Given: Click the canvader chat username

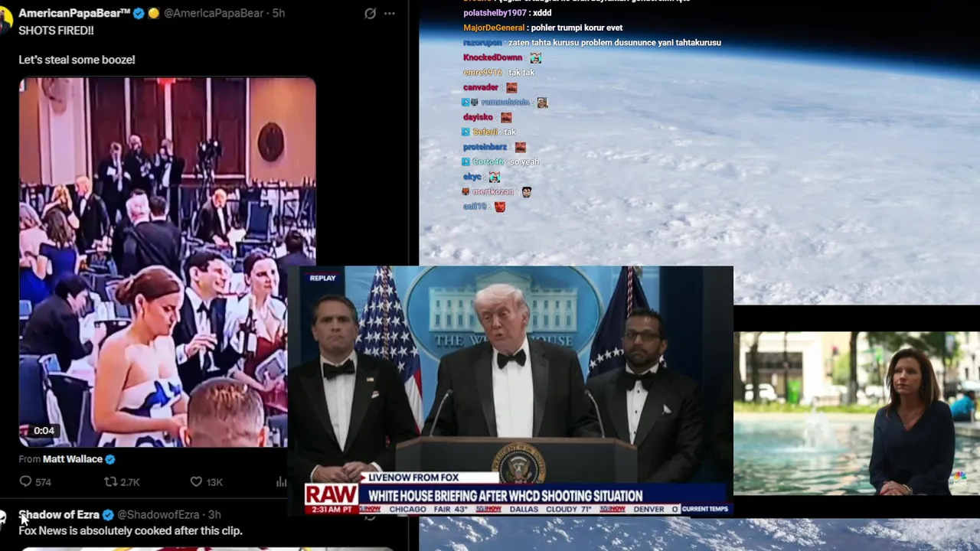Looking at the screenshot, I should tap(481, 87).
